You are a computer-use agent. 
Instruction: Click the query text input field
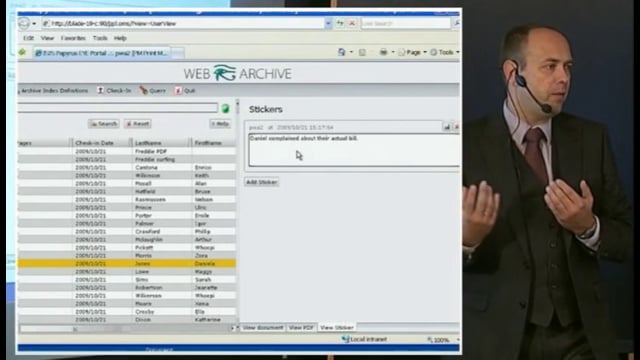coord(118,108)
